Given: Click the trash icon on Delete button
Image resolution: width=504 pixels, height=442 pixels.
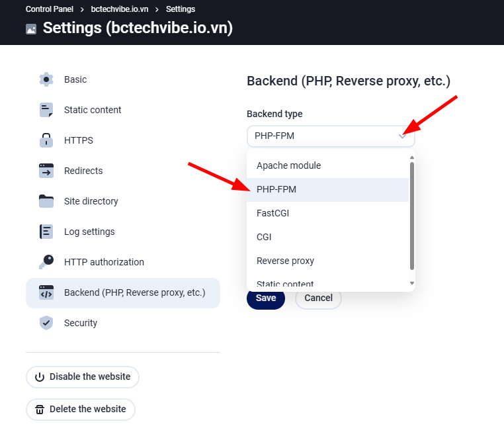Looking at the screenshot, I should point(40,410).
